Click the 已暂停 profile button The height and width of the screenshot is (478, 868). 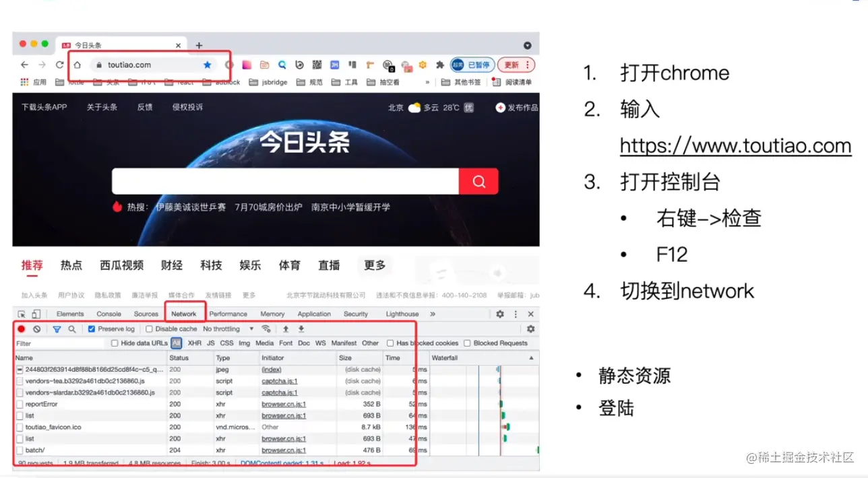pos(473,65)
